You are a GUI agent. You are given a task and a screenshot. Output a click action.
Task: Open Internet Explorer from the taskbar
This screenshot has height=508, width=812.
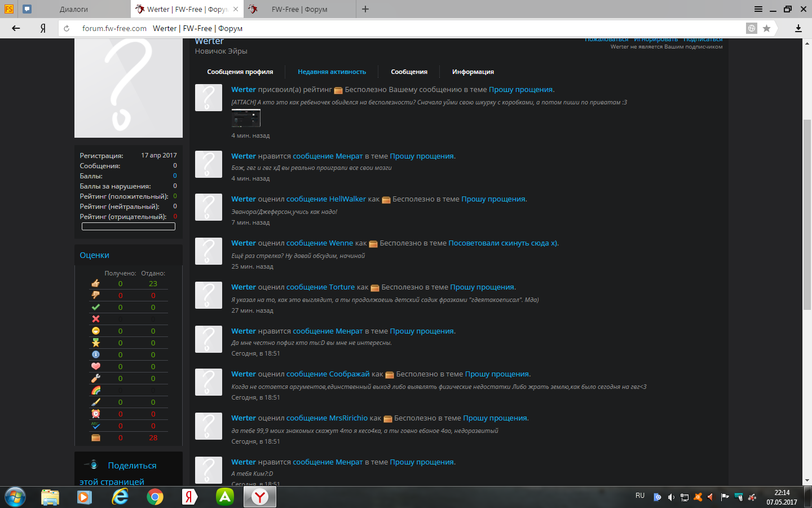pyautogui.click(x=120, y=497)
